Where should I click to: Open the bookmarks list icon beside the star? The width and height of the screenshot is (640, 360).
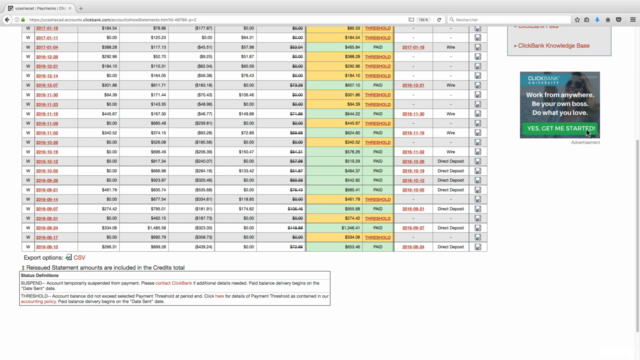click(587, 20)
